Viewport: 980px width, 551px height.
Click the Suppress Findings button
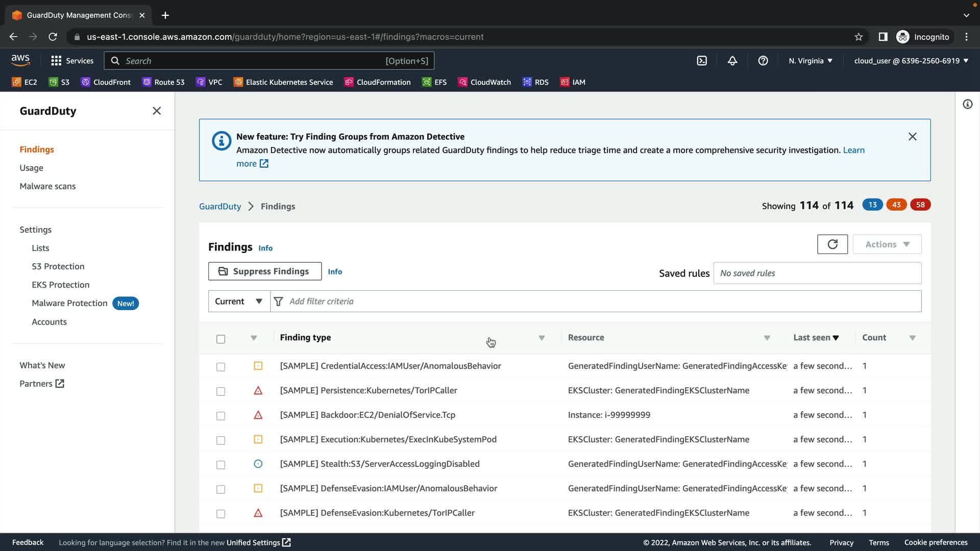point(264,271)
